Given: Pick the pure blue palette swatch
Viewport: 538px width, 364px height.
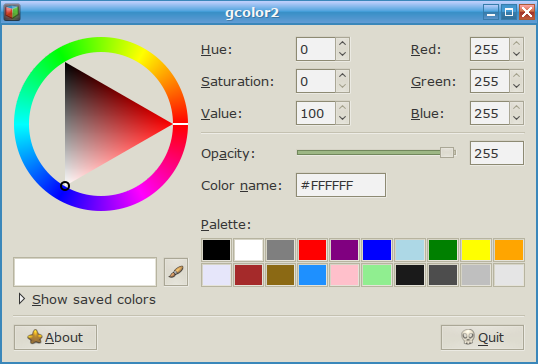Looking at the screenshot, I should 377,250.
